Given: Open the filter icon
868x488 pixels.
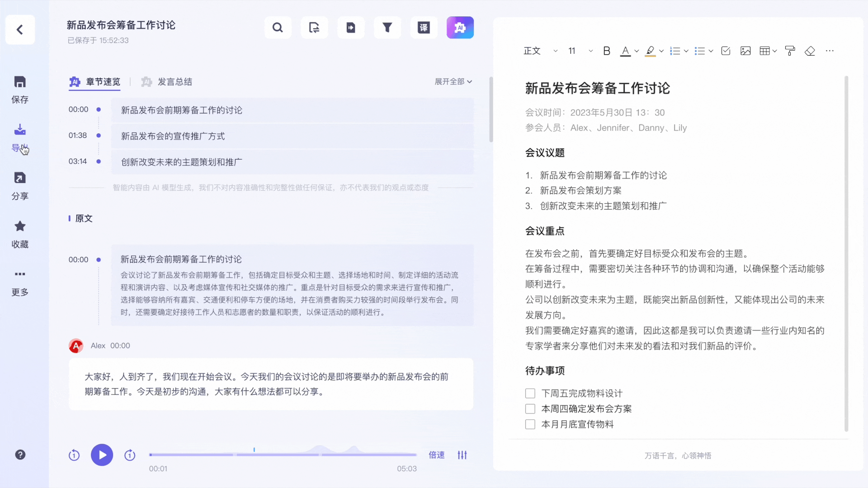Looking at the screenshot, I should coord(387,28).
